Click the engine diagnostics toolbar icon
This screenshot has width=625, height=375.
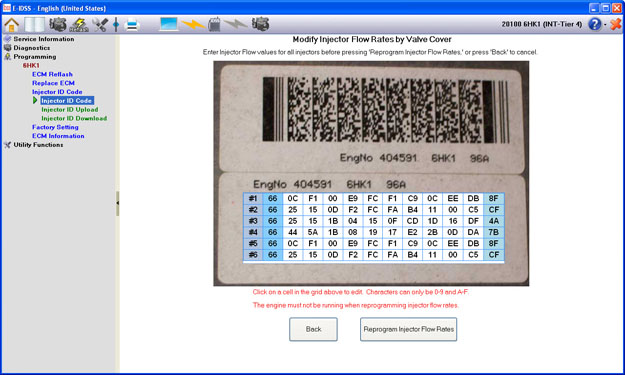coord(58,24)
